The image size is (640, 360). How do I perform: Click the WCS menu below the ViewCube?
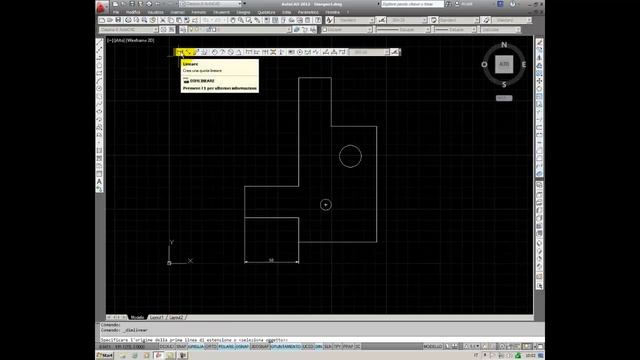[x=504, y=98]
